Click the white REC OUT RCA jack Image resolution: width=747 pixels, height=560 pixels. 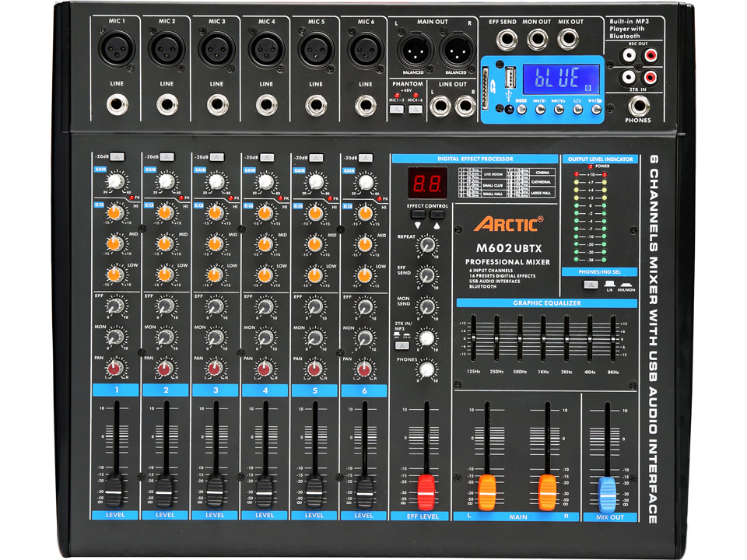[630, 56]
